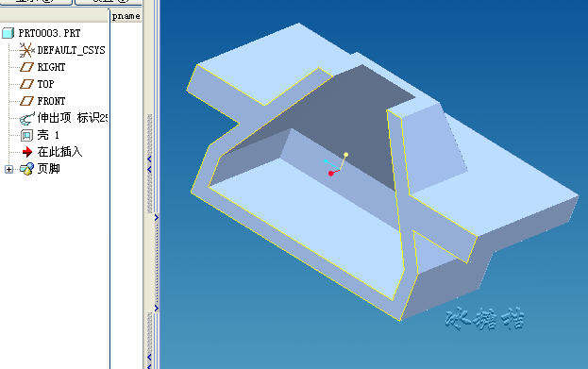Select the DEFAULT_CSYS coordinate system icon

point(26,50)
